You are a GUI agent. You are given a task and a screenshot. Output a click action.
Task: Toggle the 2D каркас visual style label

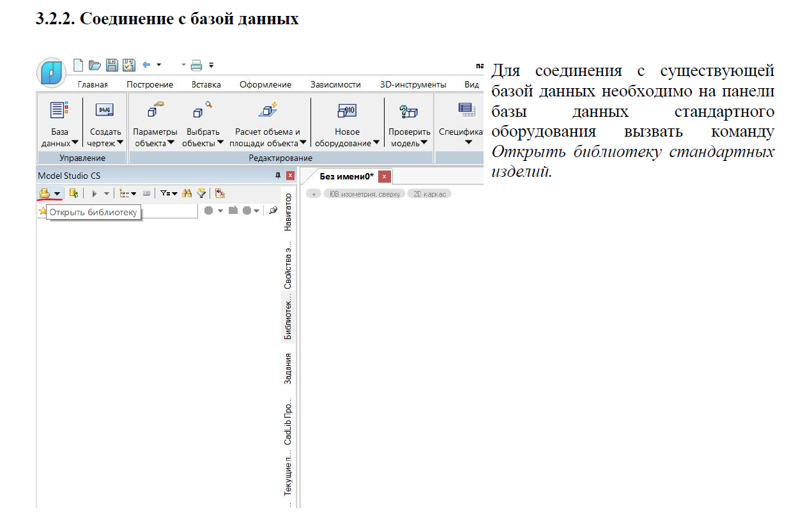429,193
